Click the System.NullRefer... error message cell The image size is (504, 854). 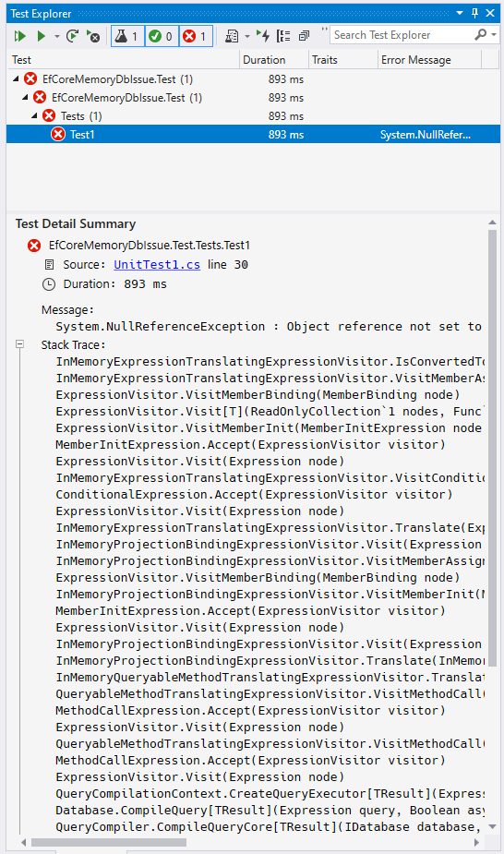426,135
